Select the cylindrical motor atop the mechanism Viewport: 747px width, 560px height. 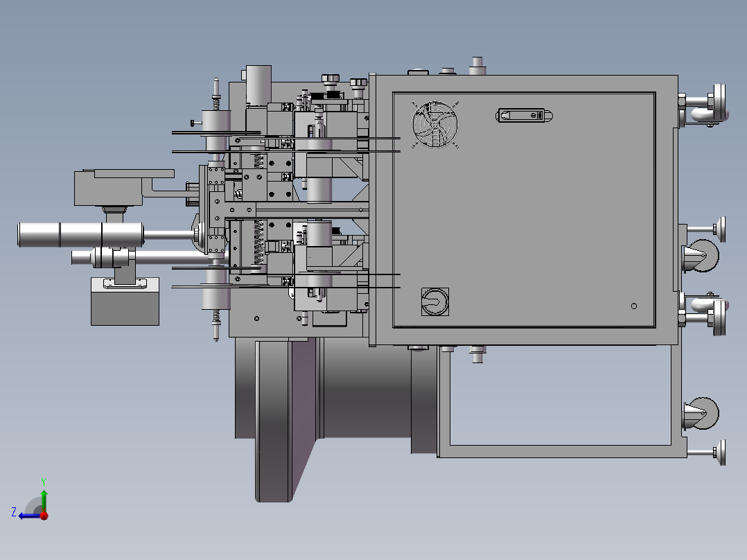[258, 86]
